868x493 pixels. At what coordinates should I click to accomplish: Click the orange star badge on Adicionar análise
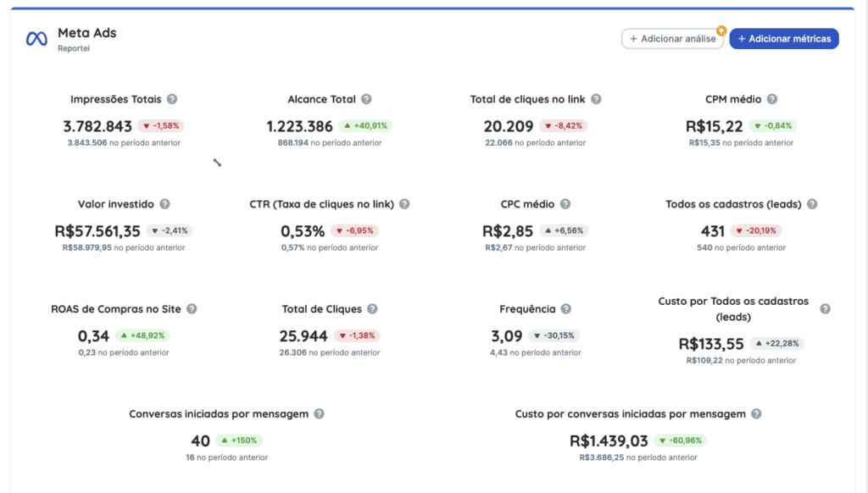click(x=721, y=30)
